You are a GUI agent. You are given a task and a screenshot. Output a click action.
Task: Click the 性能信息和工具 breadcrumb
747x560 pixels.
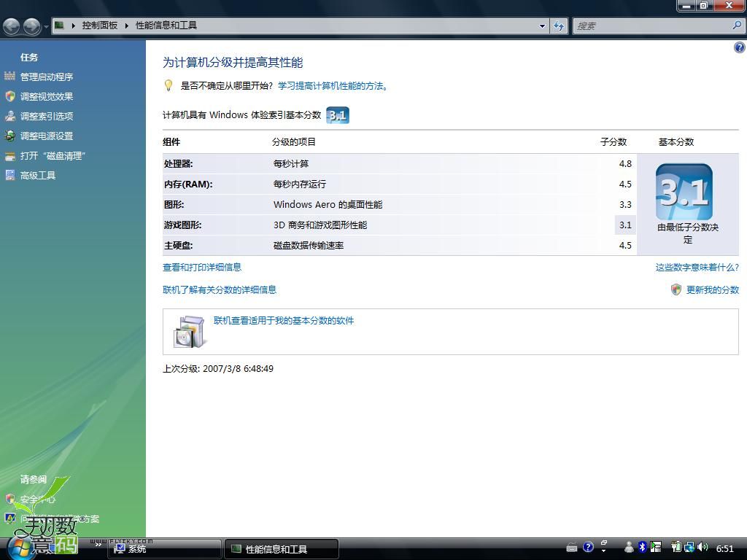tap(166, 26)
